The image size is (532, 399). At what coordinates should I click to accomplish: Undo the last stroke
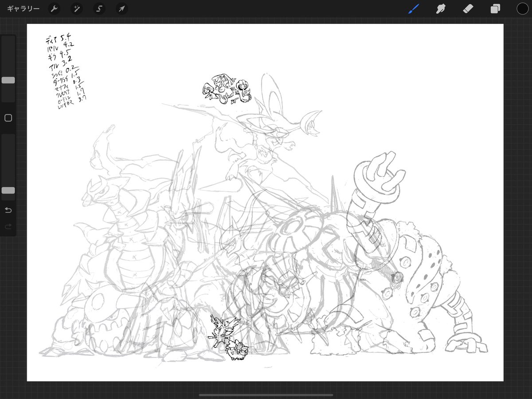[8, 210]
